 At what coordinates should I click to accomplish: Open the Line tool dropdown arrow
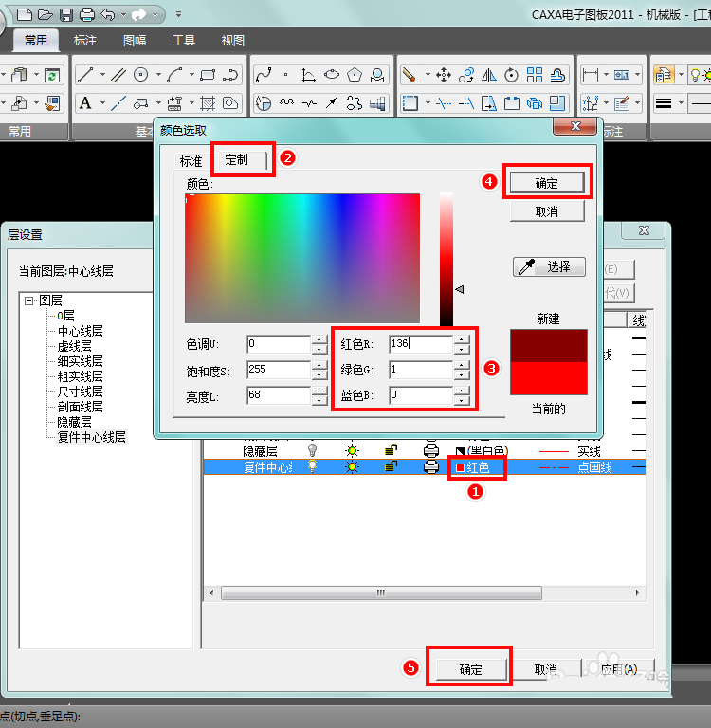click(x=102, y=74)
